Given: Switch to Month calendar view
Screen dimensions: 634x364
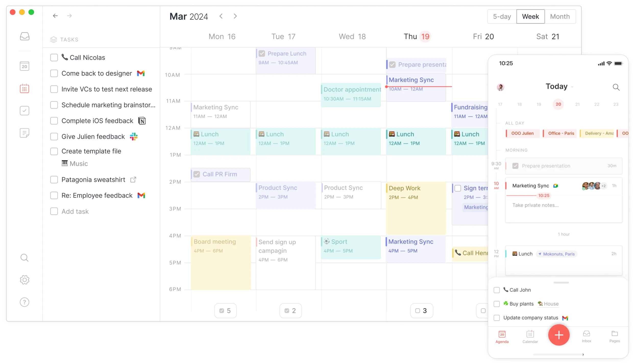Looking at the screenshot, I should click(x=559, y=16).
